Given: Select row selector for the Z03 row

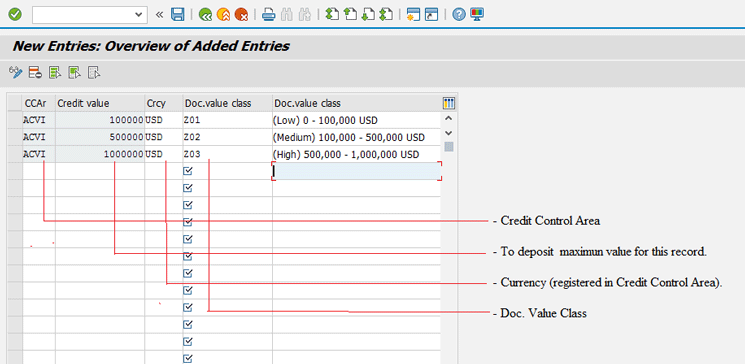Looking at the screenshot, I should [15, 154].
